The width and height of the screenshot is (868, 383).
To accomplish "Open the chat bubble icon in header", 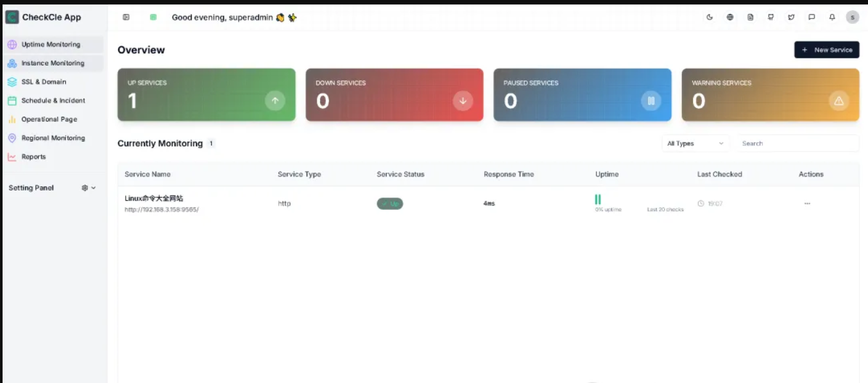I will click(x=812, y=17).
